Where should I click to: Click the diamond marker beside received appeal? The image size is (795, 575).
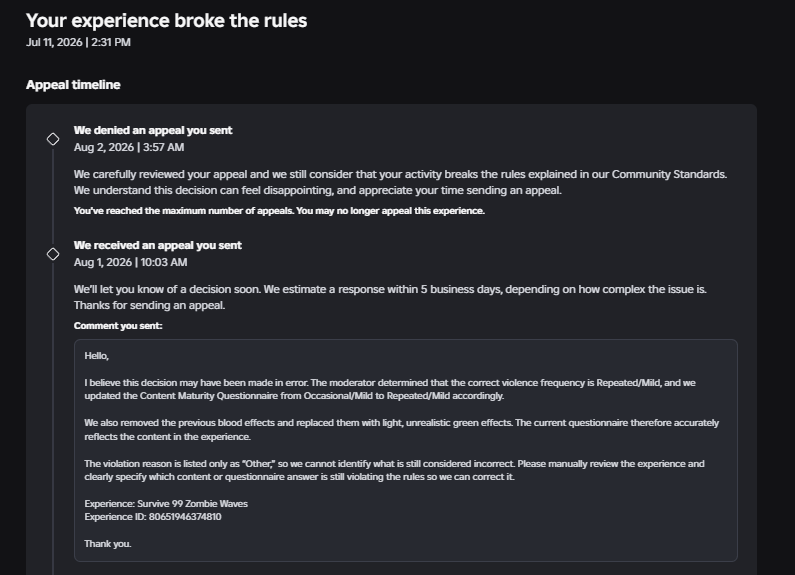point(53,254)
